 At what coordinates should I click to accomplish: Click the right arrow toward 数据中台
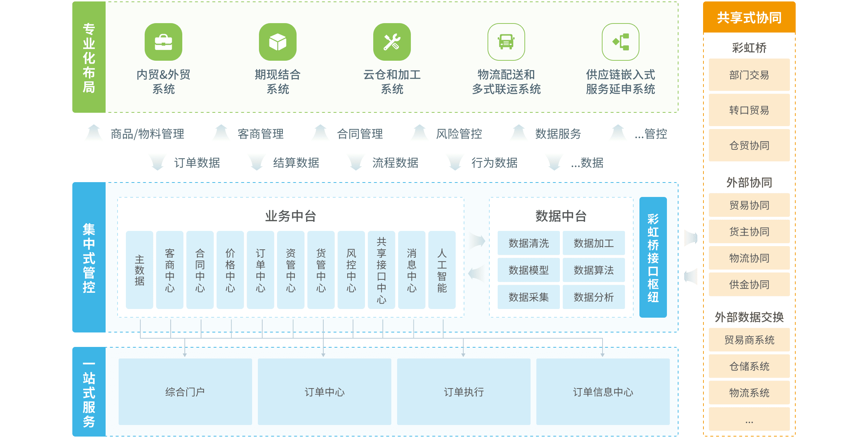pos(477,241)
